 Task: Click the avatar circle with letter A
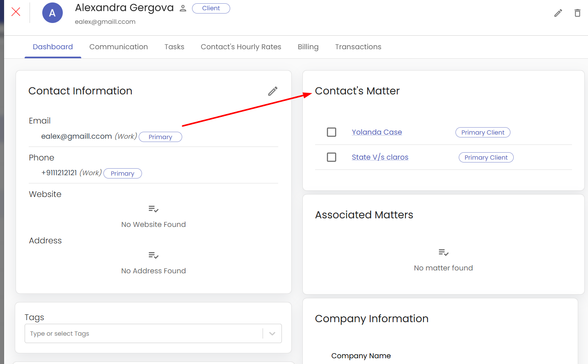[53, 13]
